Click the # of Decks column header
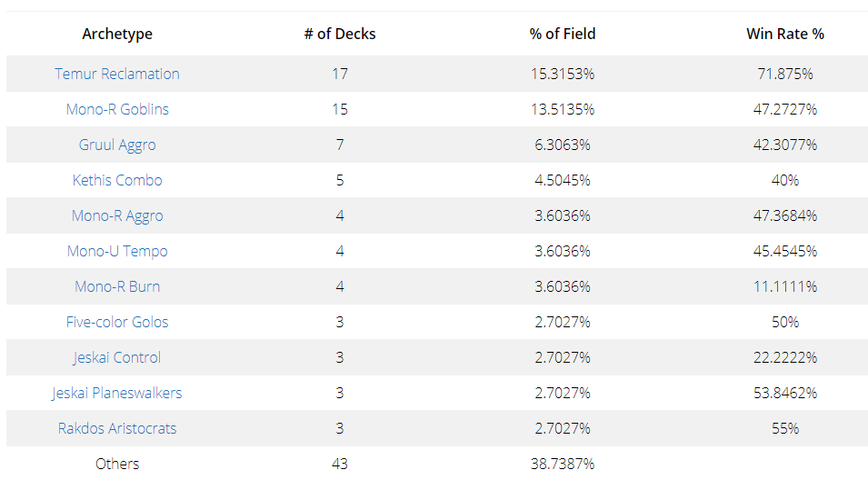This screenshot has width=868, height=480. click(x=340, y=34)
